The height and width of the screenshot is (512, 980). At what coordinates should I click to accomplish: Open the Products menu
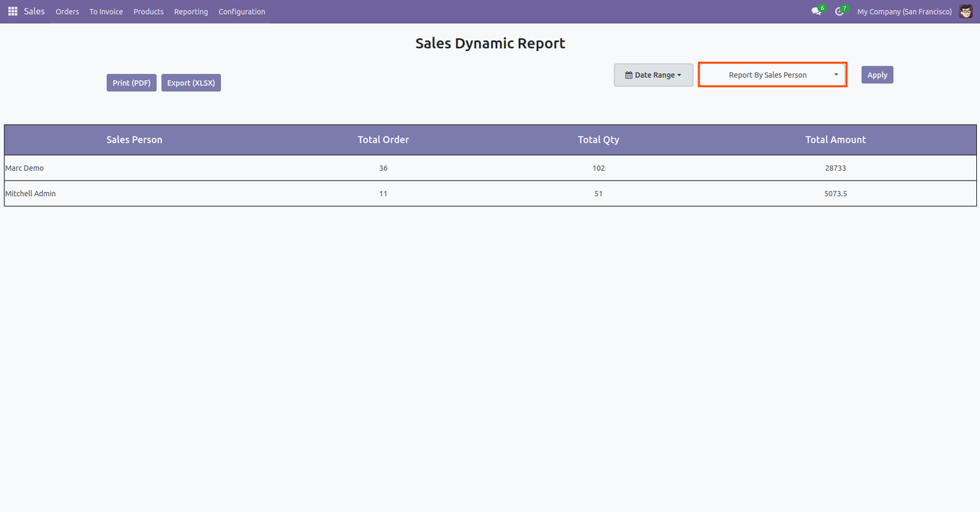tap(148, 12)
